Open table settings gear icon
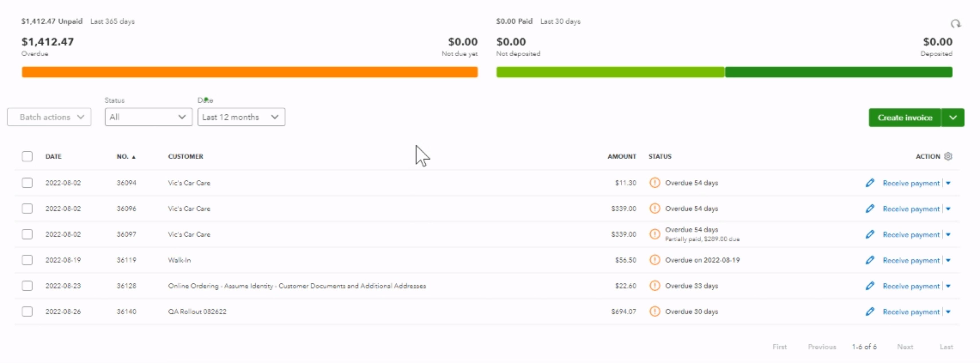This screenshot has height=363, width=980. (948, 156)
